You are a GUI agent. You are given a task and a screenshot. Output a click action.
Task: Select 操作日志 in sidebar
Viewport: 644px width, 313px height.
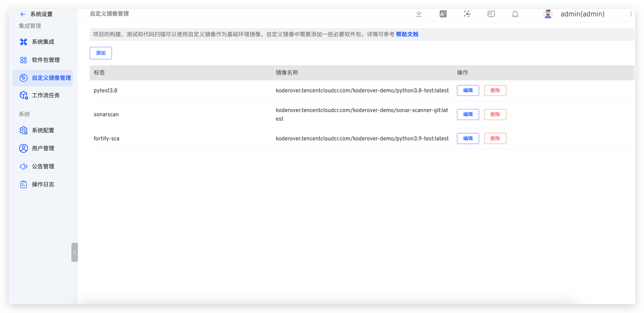[x=43, y=184]
